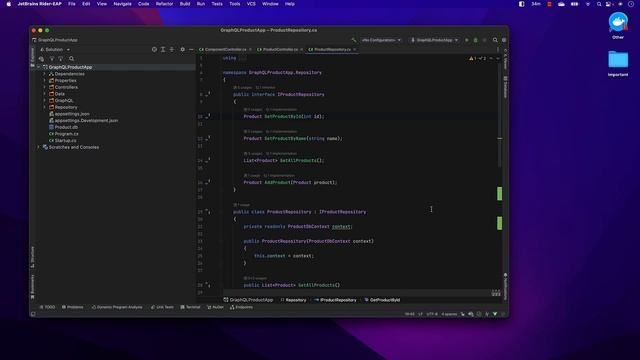Close the ProductRepository.cs tab
Image resolution: width=640 pixels, height=360 pixels.
tap(355, 49)
